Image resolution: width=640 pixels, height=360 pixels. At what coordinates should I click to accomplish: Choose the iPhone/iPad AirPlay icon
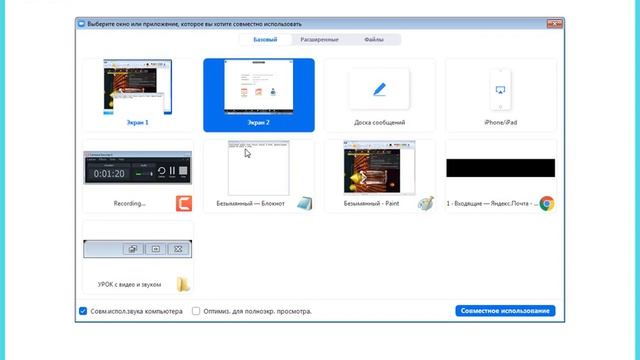[x=500, y=90]
